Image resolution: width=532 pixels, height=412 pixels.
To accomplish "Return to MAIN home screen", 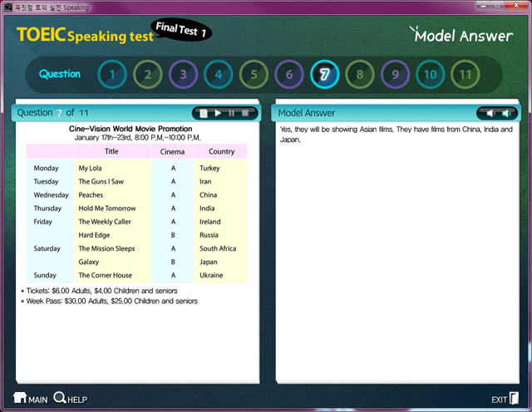I will coord(31,400).
